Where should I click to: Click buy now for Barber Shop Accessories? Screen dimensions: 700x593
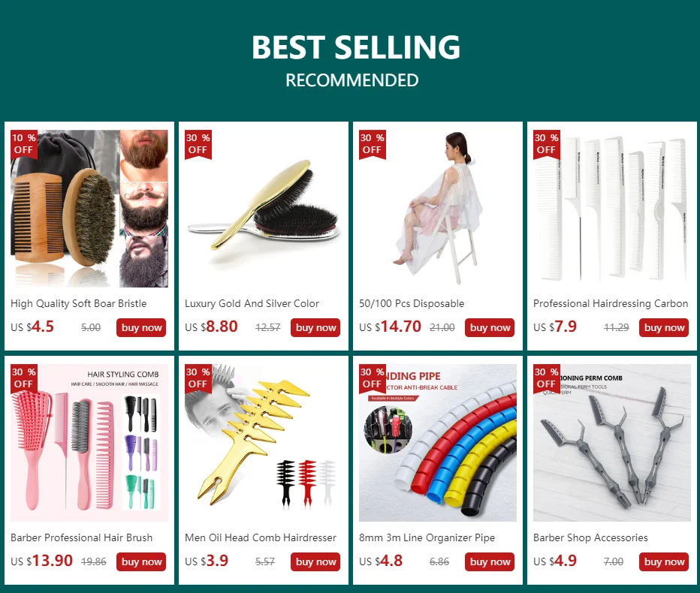[663, 561]
